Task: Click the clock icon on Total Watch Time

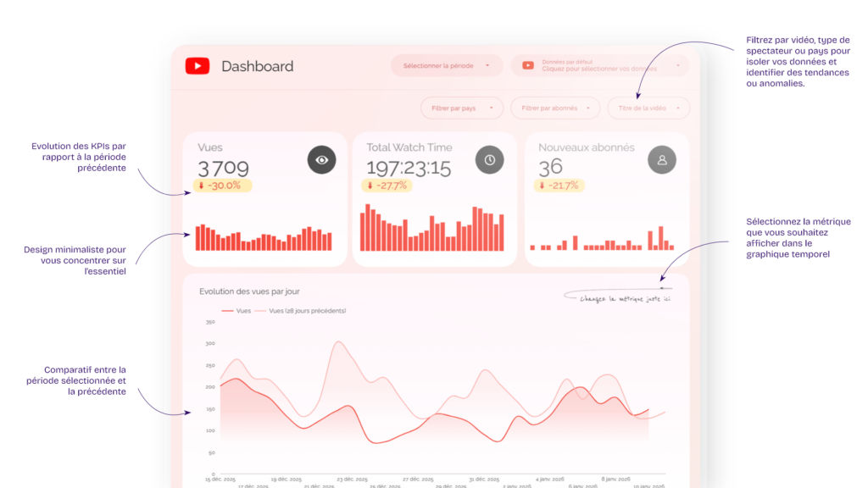Action: pyautogui.click(x=490, y=159)
